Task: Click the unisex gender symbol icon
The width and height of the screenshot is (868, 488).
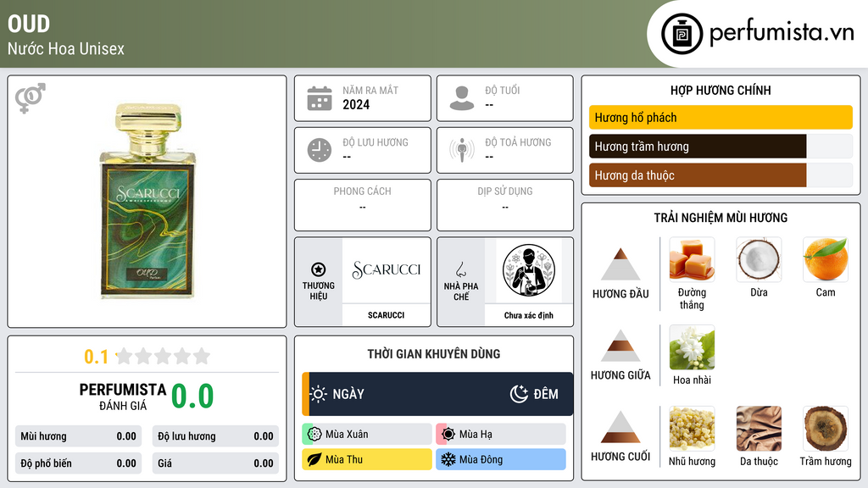Action: coord(30,98)
